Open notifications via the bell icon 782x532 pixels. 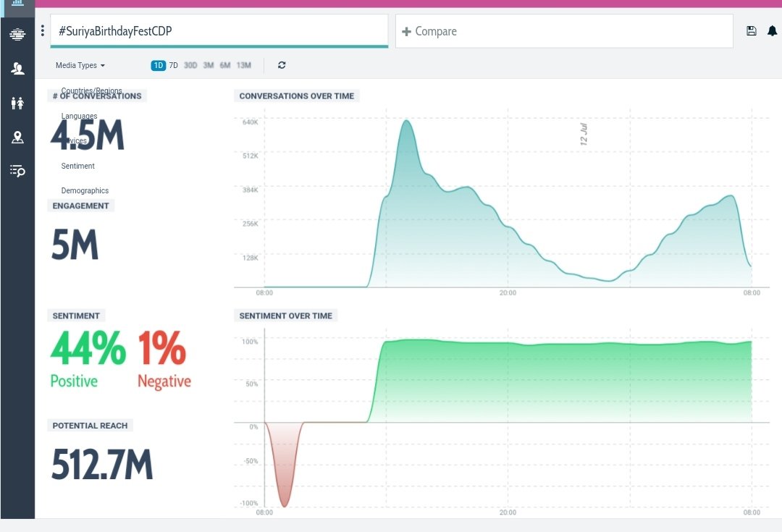pyautogui.click(x=771, y=31)
